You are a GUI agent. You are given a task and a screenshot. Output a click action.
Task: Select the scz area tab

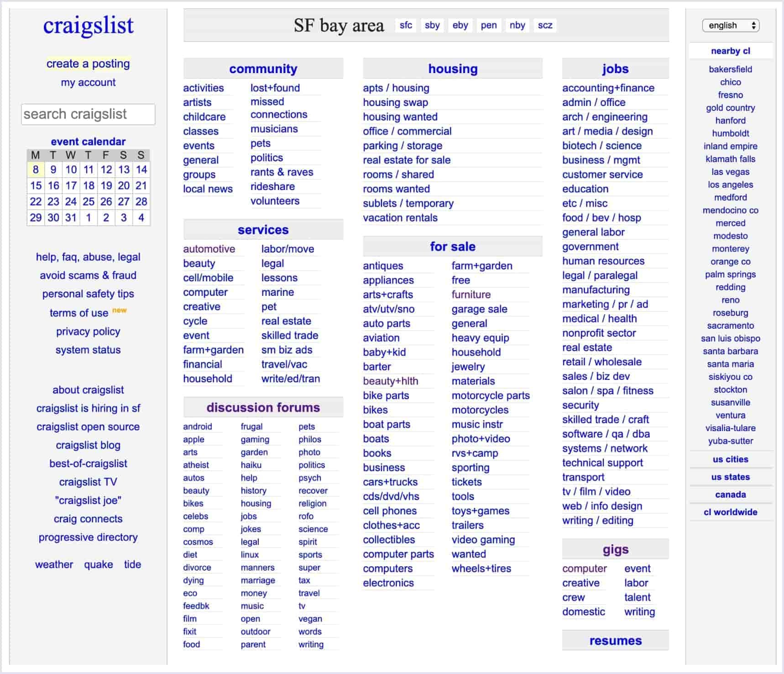(x=545, y=25)
